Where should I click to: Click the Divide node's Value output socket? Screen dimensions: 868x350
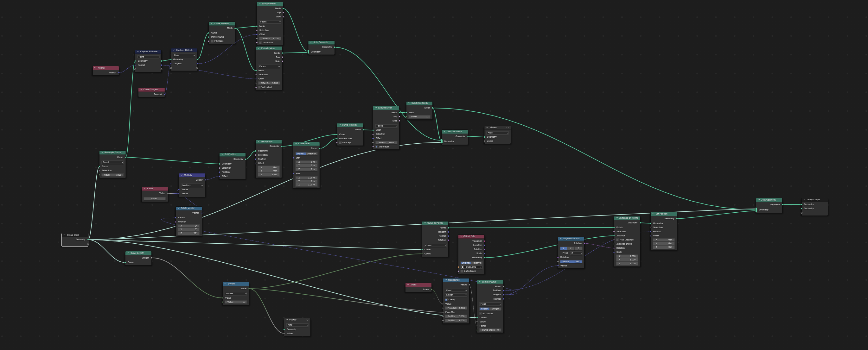click(x=249, y=288)
